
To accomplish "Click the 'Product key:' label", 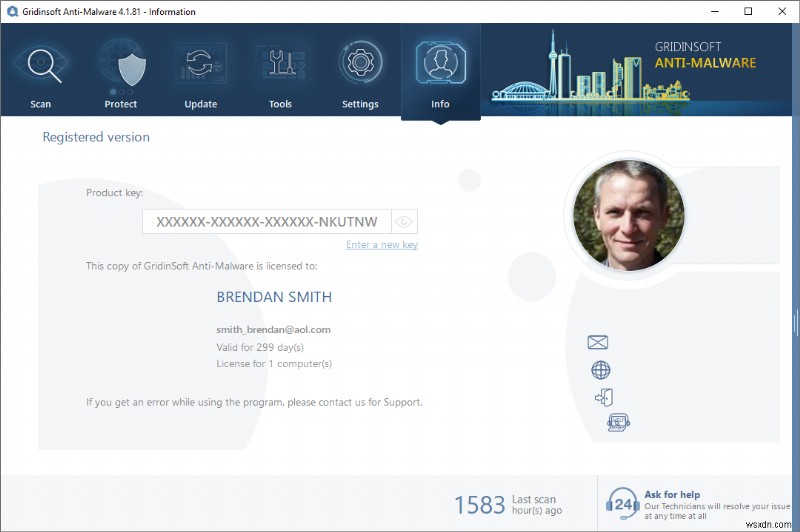I will click(x=114, y=193).
